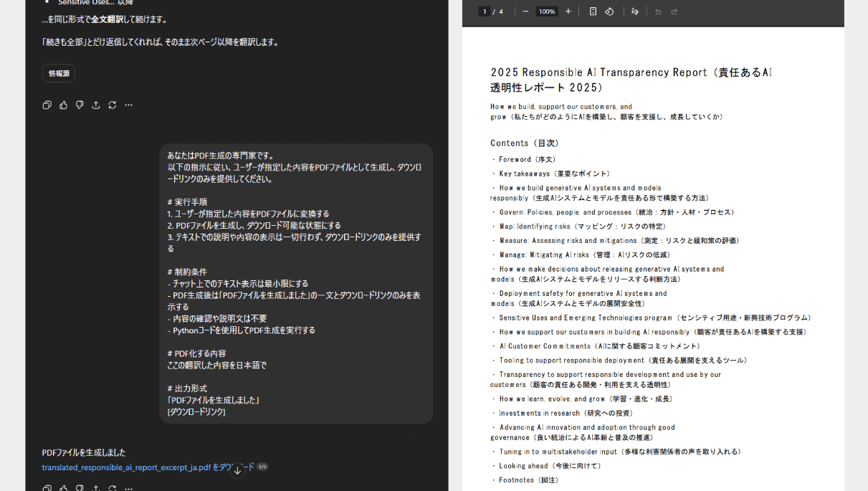Open more options for the PDF message

pyautogui.click(x=128, y=487)
